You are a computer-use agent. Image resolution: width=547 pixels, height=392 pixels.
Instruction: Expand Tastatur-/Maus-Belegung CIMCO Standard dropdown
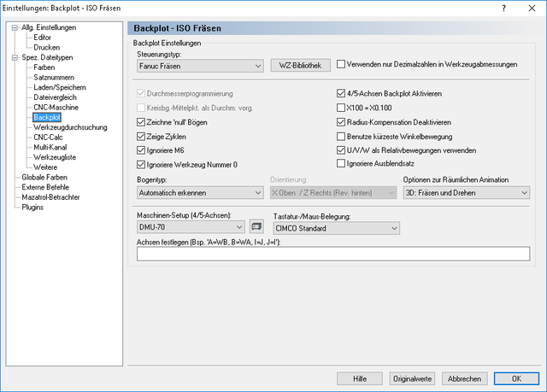336,228
